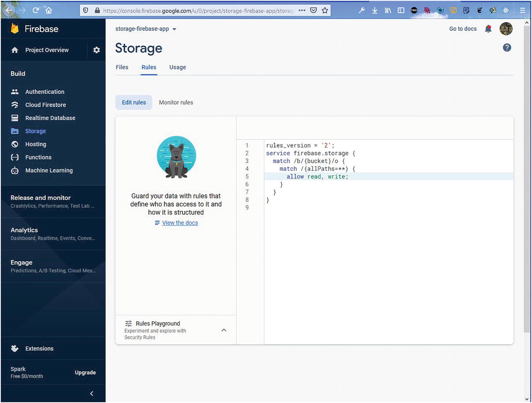Click the notifications bell icon

488,29
